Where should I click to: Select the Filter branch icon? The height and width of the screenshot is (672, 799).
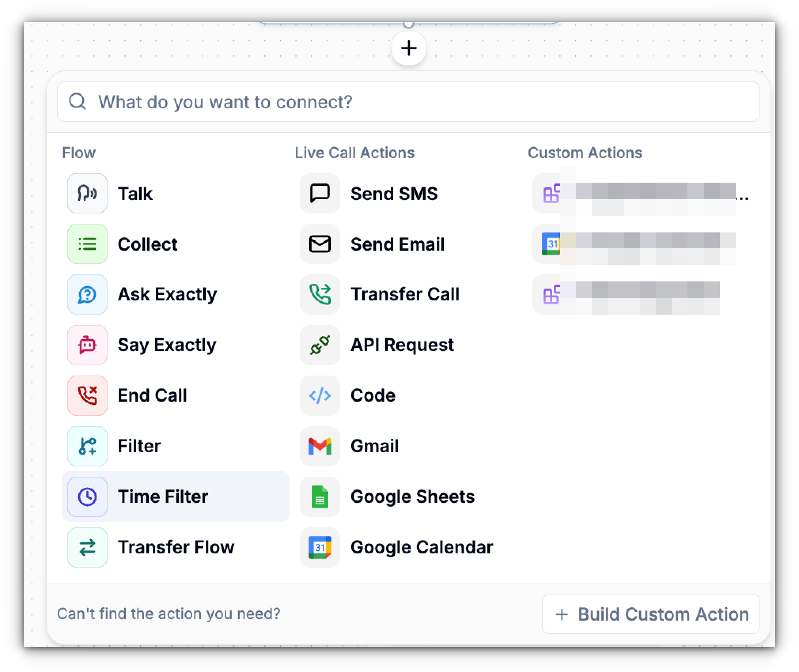[87, 446]
